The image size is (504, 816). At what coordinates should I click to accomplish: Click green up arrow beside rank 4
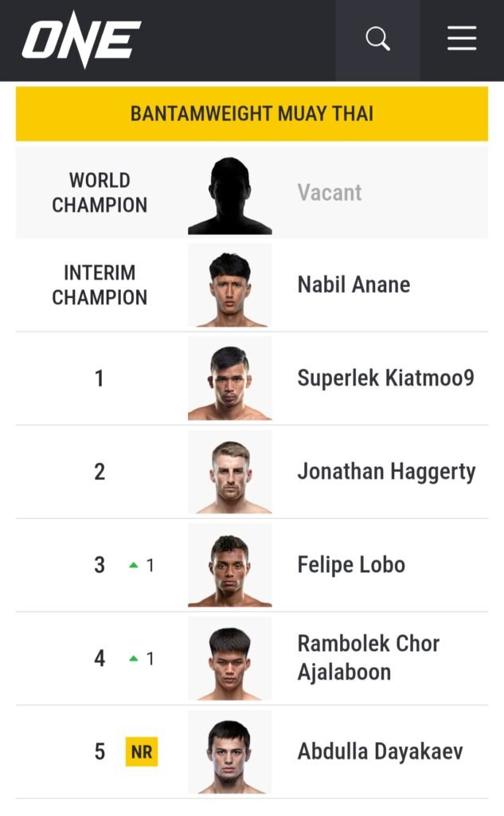point(134,659)
